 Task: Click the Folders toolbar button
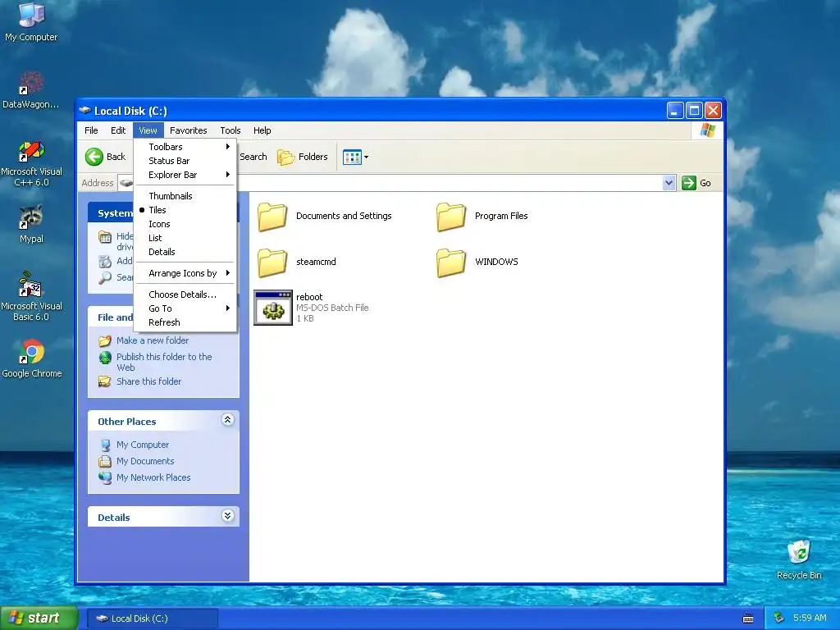click(x=302, y=157)
